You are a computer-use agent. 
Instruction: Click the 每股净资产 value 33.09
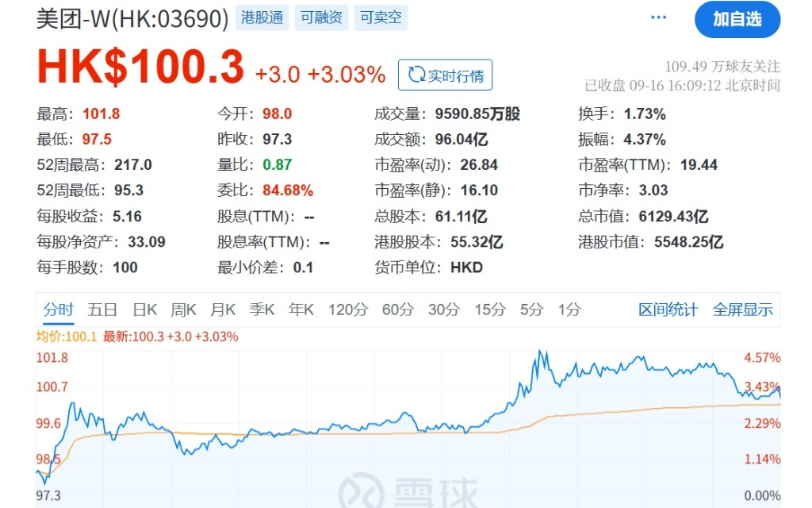147,241
